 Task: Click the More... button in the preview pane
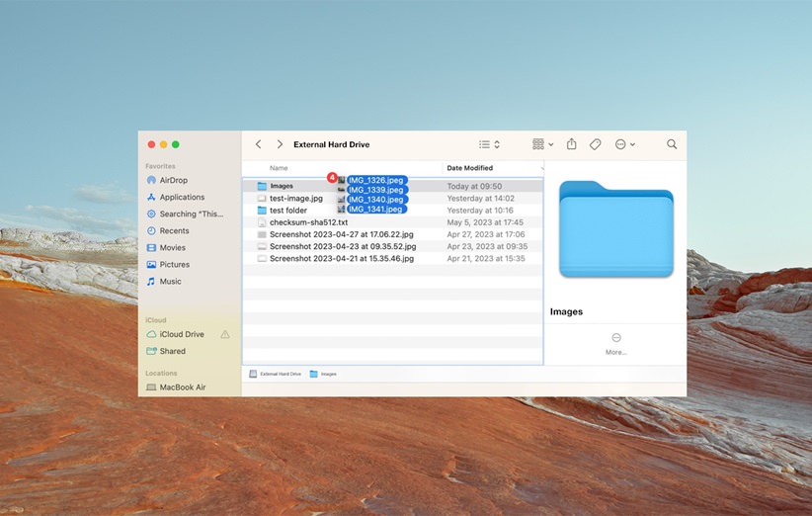616,344
